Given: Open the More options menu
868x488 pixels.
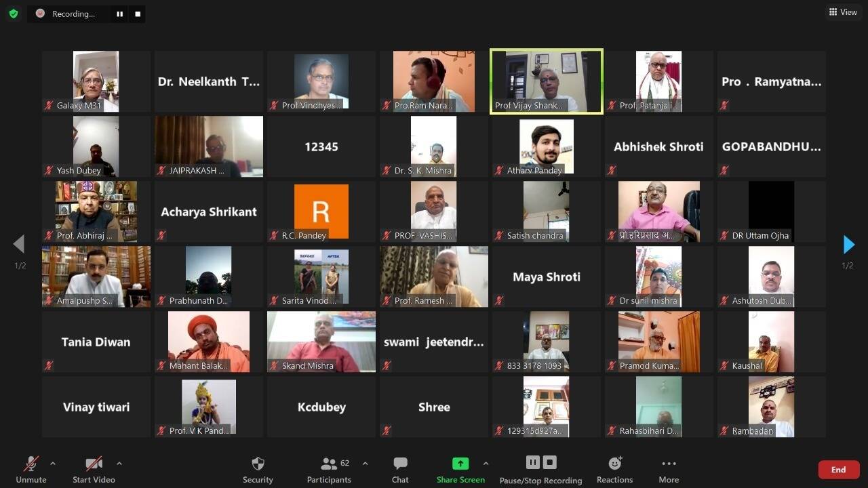Looking at the screenshot, I should pos(669,470).
